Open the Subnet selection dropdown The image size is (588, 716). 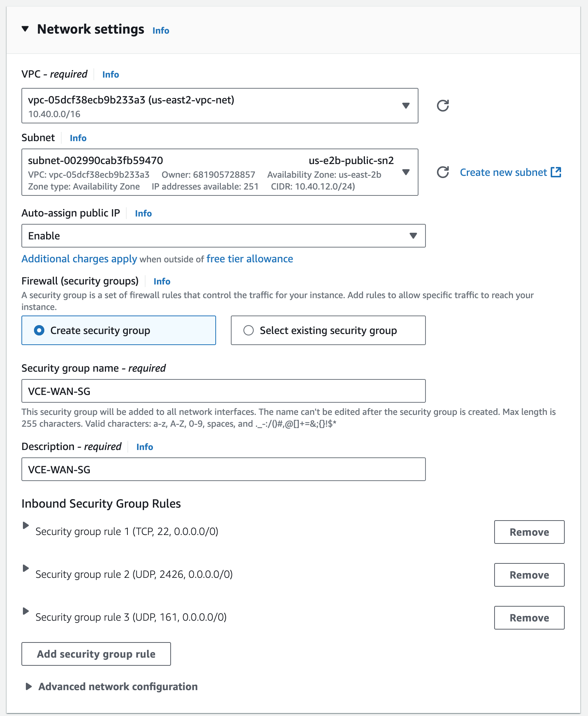220,172
